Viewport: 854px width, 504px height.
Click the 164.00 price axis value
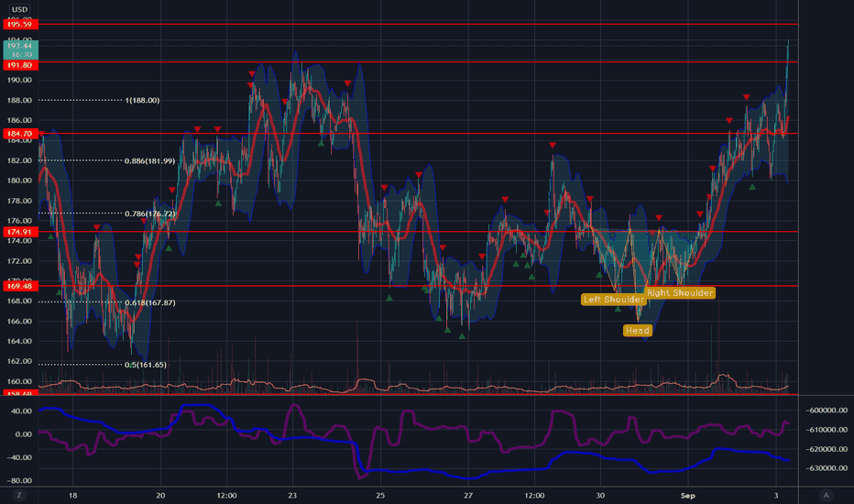[19, 341]
